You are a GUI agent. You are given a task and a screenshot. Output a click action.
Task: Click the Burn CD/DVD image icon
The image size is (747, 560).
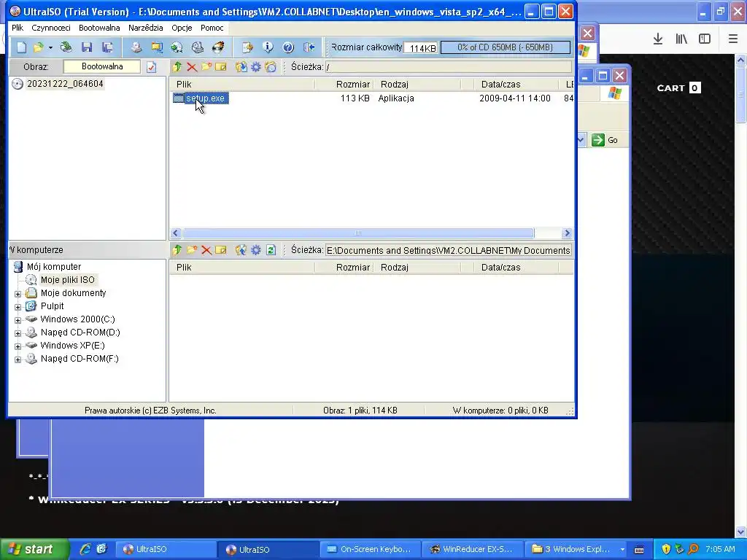pos(218,47)
